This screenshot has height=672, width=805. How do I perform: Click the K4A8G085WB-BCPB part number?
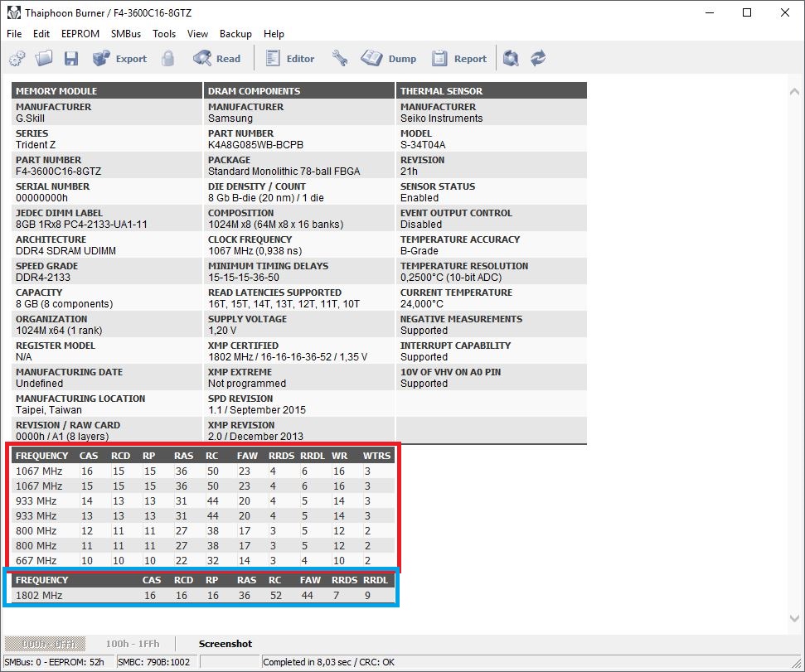(x=255, y=145)
